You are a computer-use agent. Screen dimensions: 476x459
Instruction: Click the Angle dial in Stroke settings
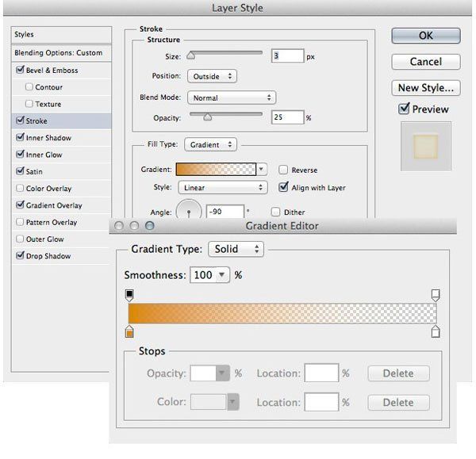(189, 210)
